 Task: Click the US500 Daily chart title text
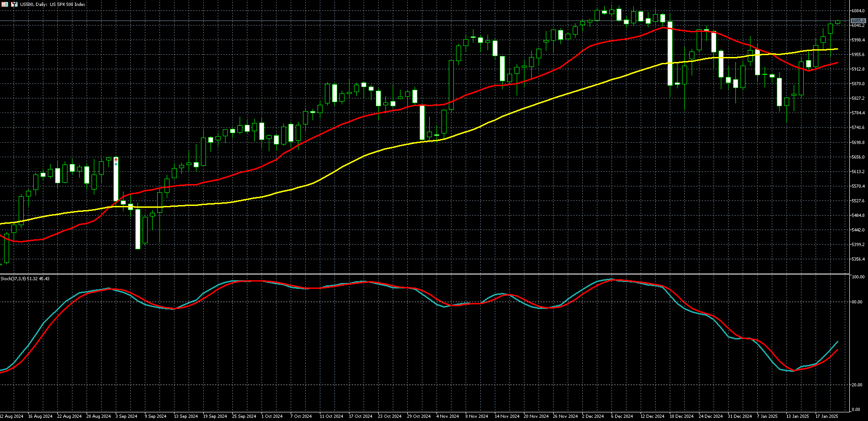[52, 4]
